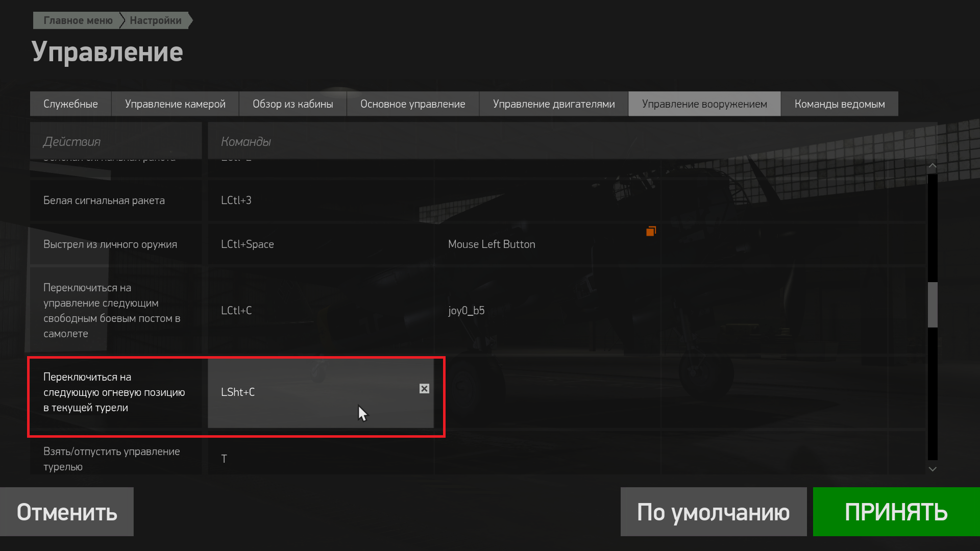The image size is (980, 551).
Task: Go to Управление двигателями tab
Action: click(554, 104)
